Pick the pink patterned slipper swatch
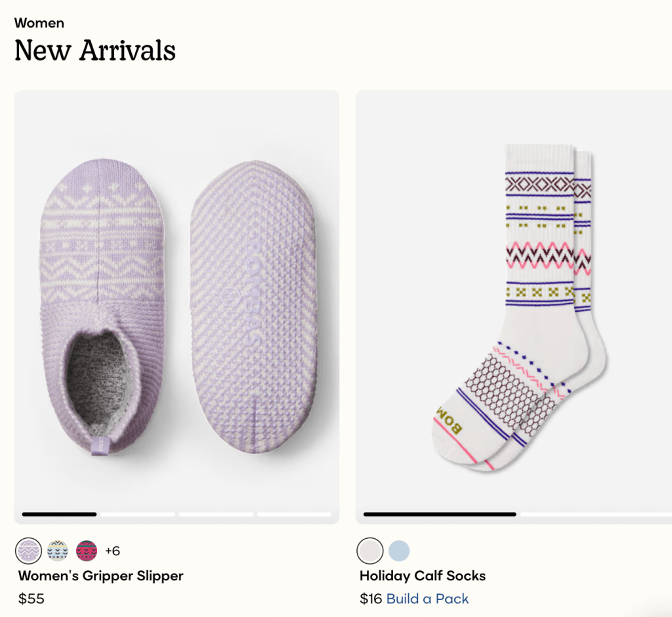672x617 pixels. pyautogui.click(x=87, y=551)
